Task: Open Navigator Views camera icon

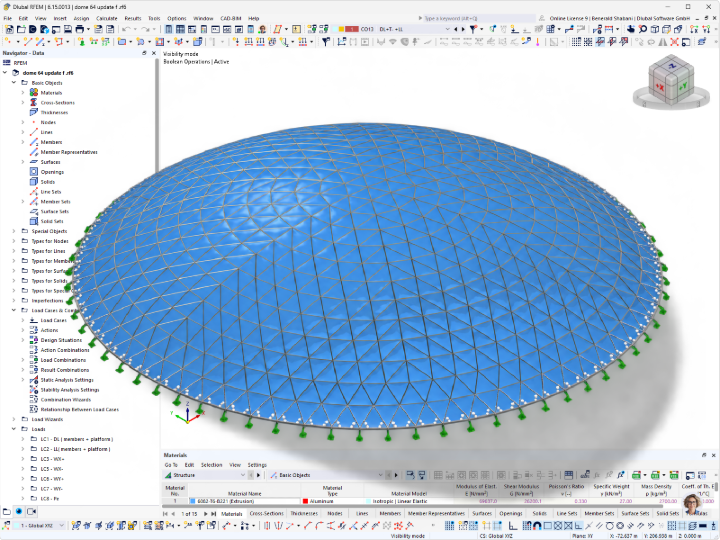Action: pos(31,511)
